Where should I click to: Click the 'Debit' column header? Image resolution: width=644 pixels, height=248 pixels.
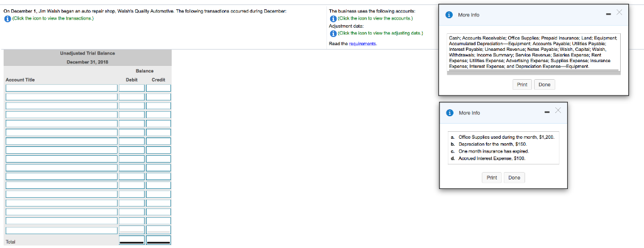pos(132,80)
